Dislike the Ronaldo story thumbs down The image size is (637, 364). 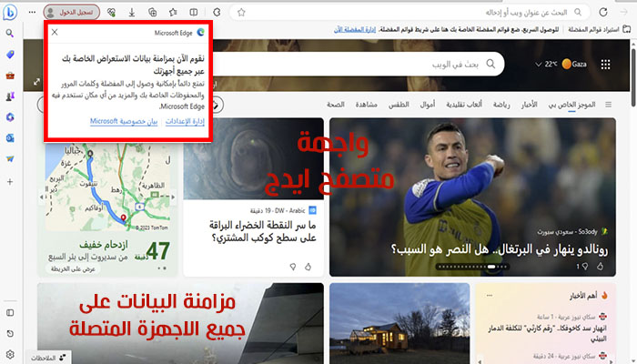(585, 266)
